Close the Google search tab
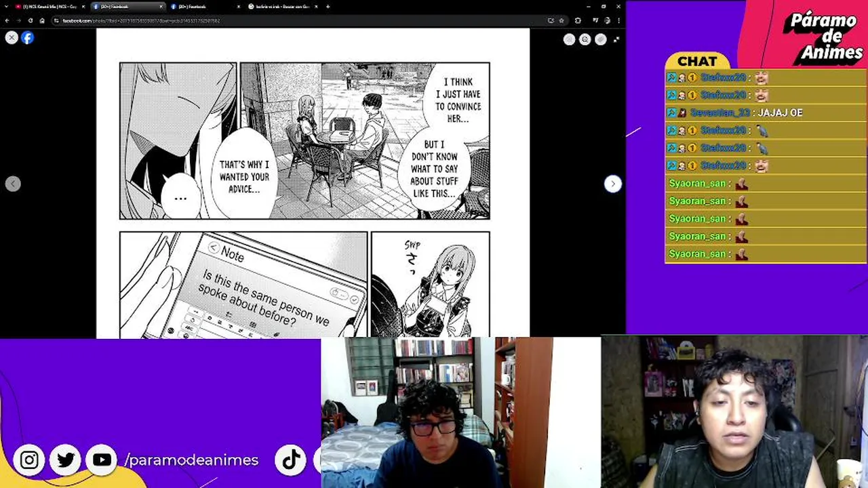Image resolution: width=868 pixels, height=488 pixels. pos(317,6)
